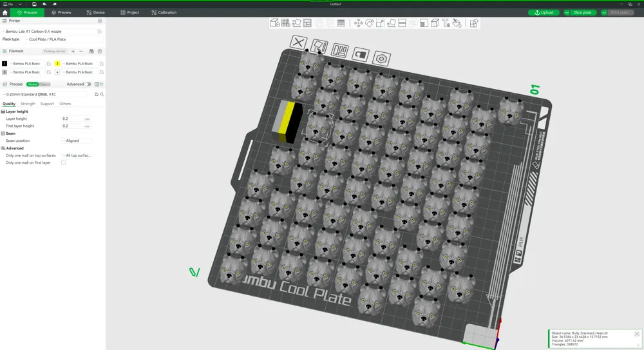The image size is (644, 350).
Task: Remove a filament with the minus icon
Action: click(x=81, y=51)
